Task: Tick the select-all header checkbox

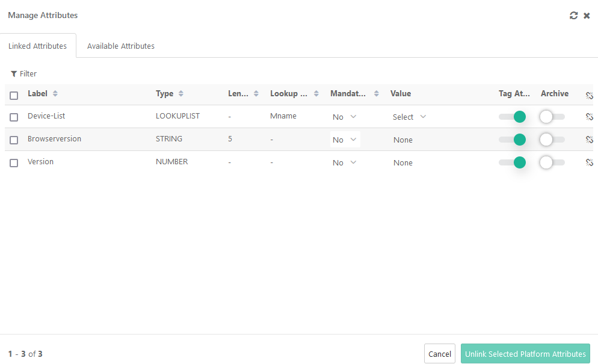Action: pyautogui.click(x=14, y=95)
